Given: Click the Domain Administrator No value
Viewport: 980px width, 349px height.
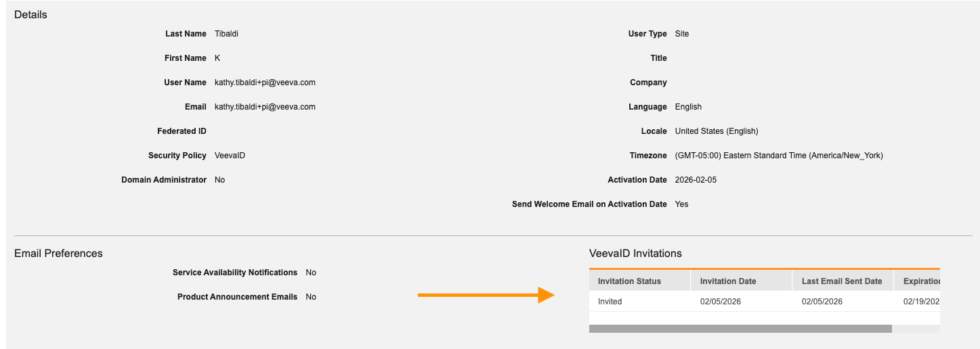Looking at the screenshot, I should point(219,180).
